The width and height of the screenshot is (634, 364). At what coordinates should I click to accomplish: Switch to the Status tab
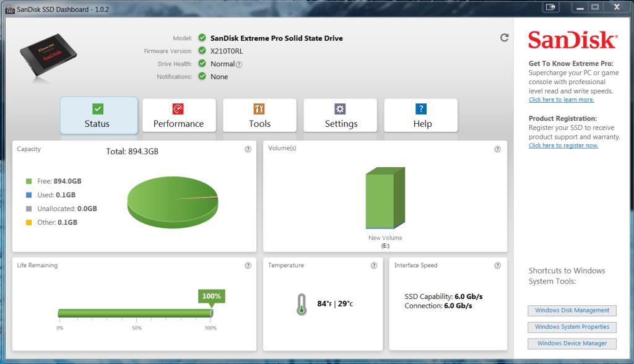(98, 116)
